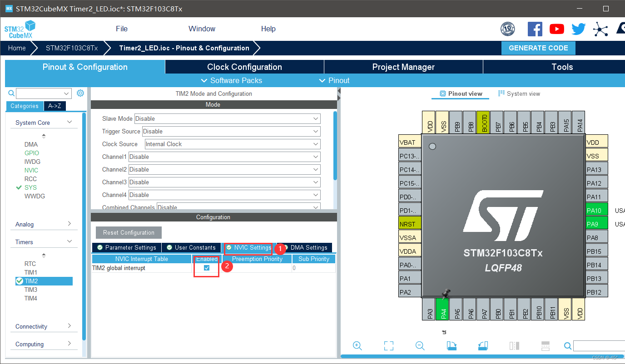This screenshot has width=625, height=364.
Task: Open the Channel3 dropdown
Action: tap(224, 182)
